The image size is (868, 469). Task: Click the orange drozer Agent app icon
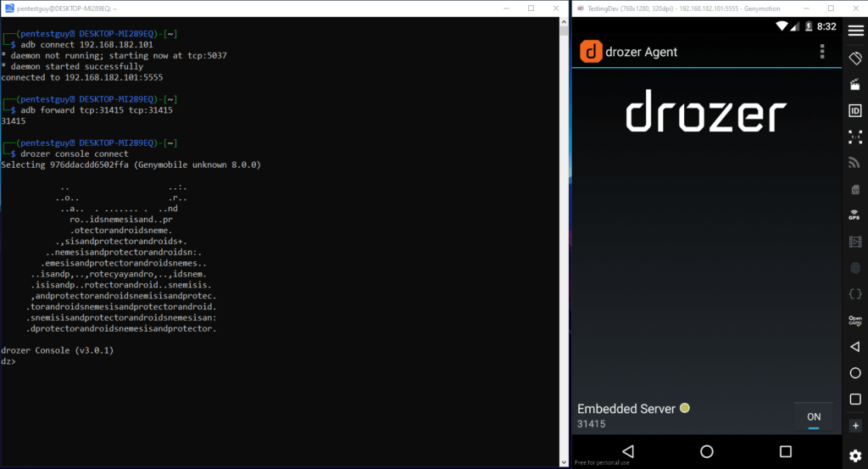click(591, 52)
